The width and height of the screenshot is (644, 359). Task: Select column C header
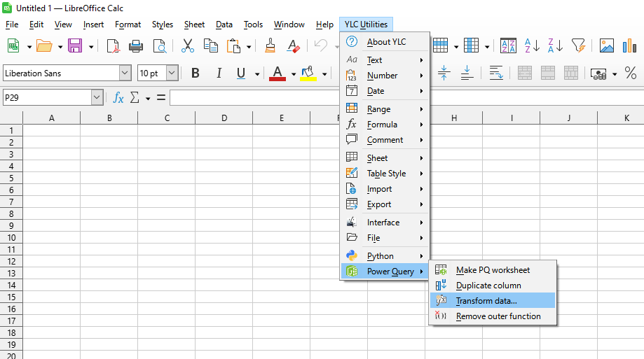(167, 118)
